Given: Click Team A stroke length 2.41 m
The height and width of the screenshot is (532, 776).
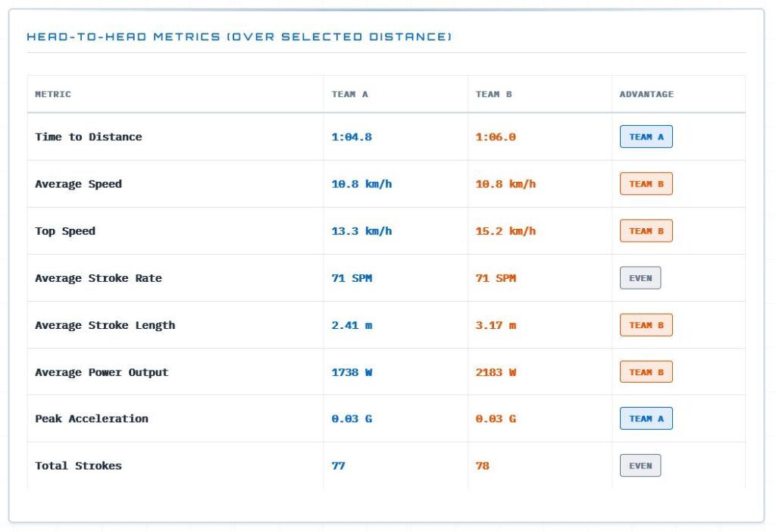Looking at the screenshot, I should click(x=352, y=325).
